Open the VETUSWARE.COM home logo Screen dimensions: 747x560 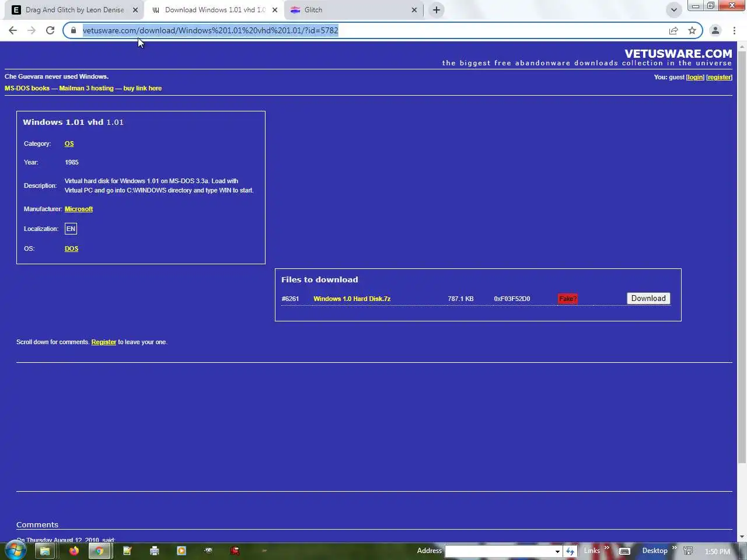click(678, 54)
